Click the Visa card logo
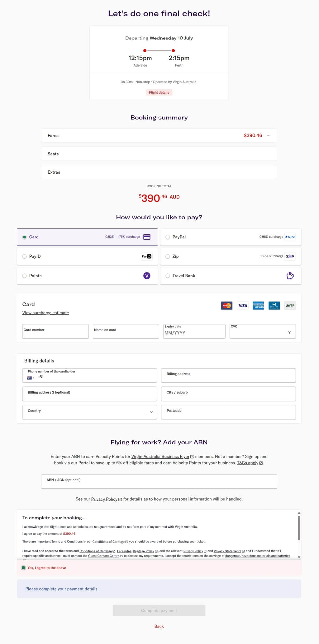 pyautogui.click(x=243, y=306)
